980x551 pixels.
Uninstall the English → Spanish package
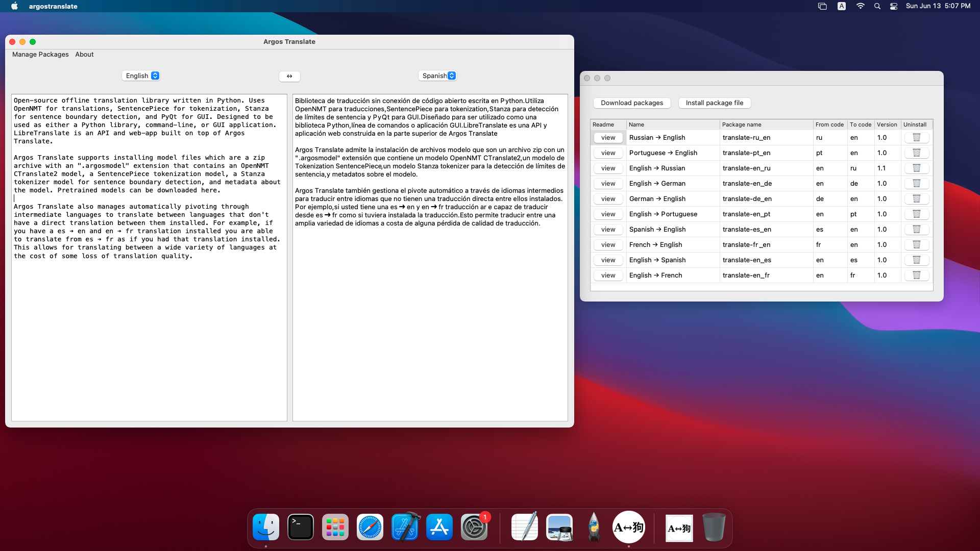coord(916,260)
